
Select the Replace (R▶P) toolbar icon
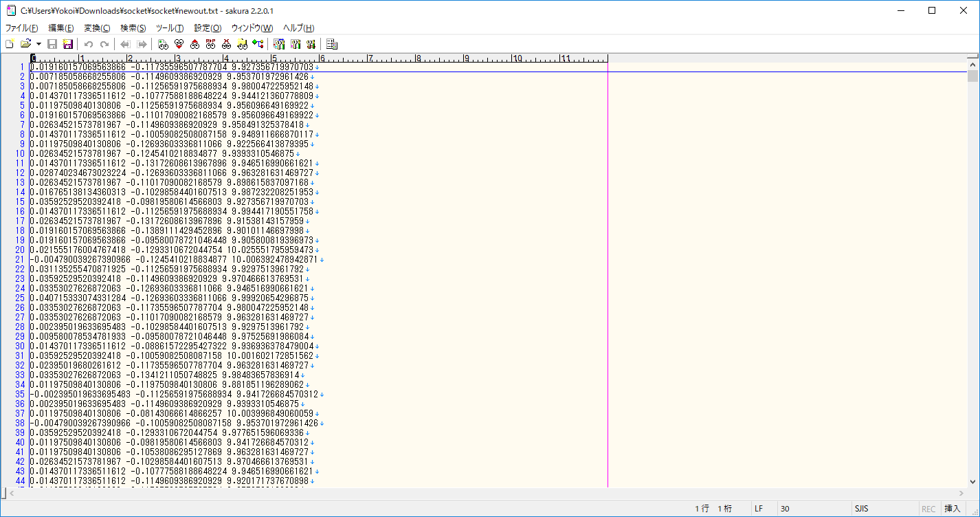[210, 43]
